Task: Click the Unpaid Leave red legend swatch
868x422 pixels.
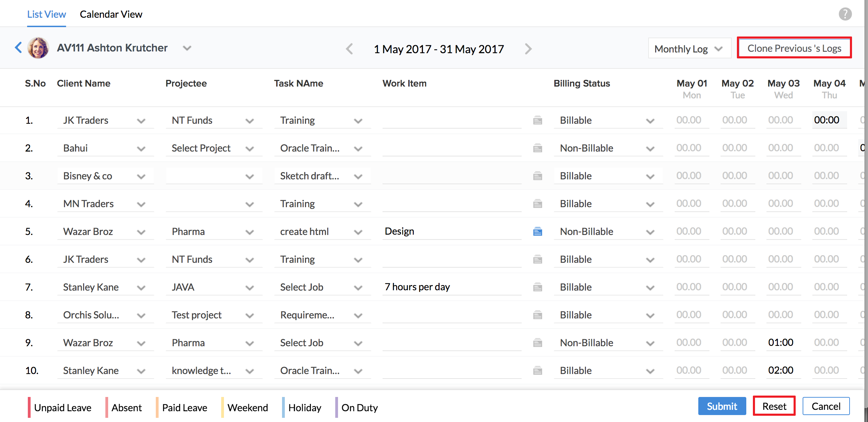Action: coord(29,407)
